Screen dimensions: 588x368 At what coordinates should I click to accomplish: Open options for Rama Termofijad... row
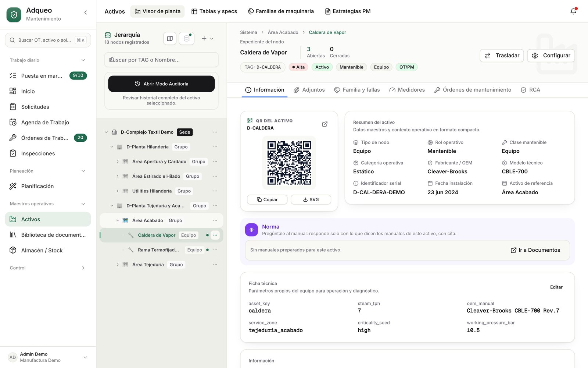(x=215, y=250)
